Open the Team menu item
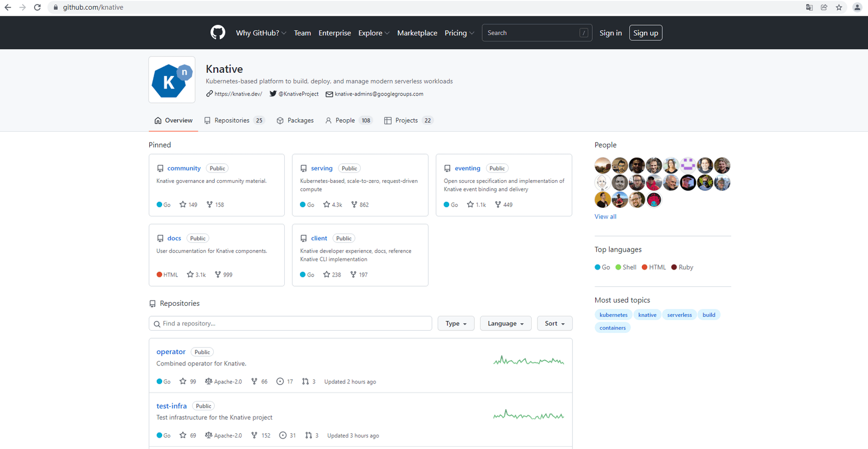The width and height of the screenshot is (868, 449). click(x=303, y=33)
